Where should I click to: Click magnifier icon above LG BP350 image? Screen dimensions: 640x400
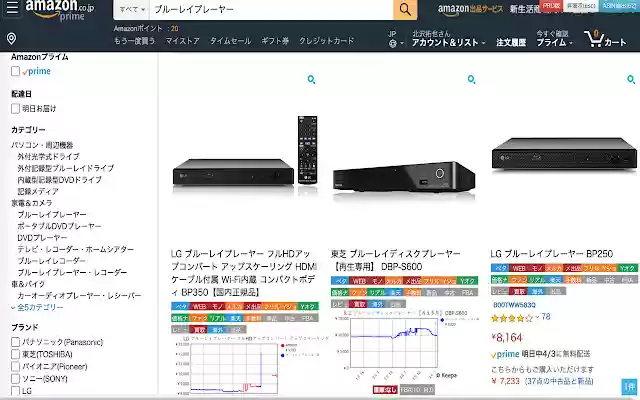(311, 79)
